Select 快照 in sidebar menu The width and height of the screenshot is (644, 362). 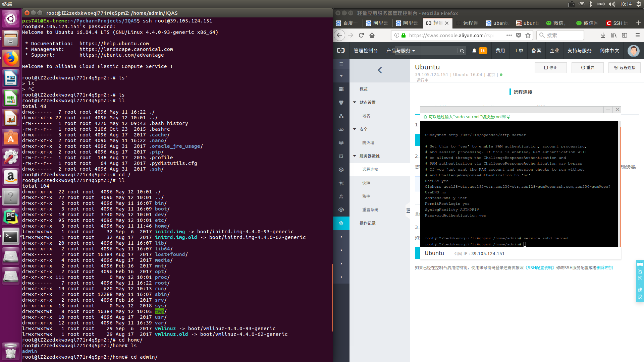pos(366,183)
